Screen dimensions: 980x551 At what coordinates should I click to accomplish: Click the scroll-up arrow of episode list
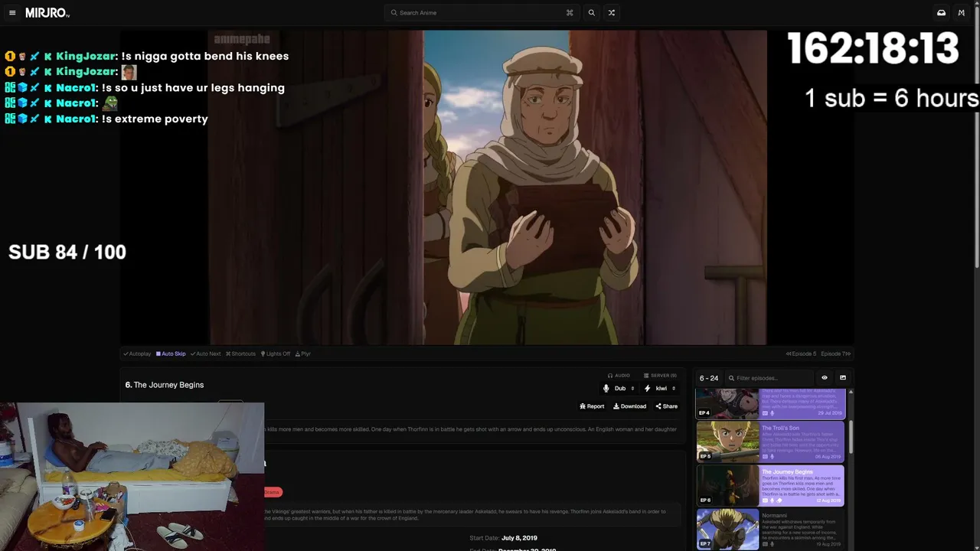click(x=851, y=392)
